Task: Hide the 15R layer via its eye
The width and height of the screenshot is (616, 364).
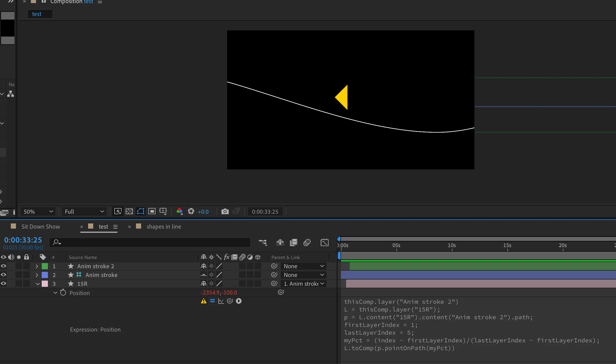Action: tap(4, 284)
